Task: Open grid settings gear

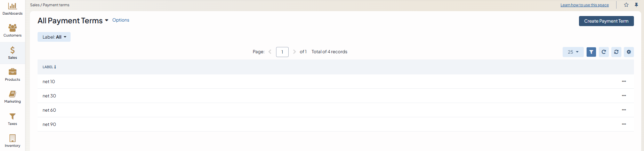Action: tap(629, 52)
